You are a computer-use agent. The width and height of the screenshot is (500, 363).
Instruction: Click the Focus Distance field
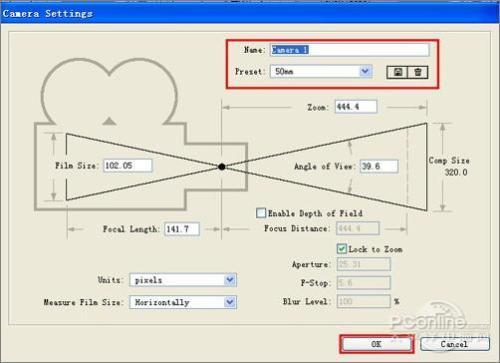click(358, 228)
